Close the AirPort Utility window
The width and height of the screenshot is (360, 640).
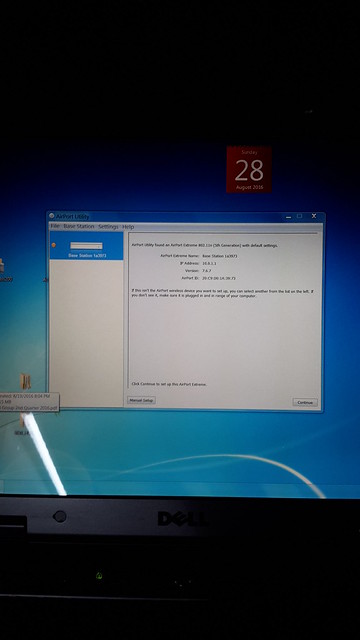[314, 216]
